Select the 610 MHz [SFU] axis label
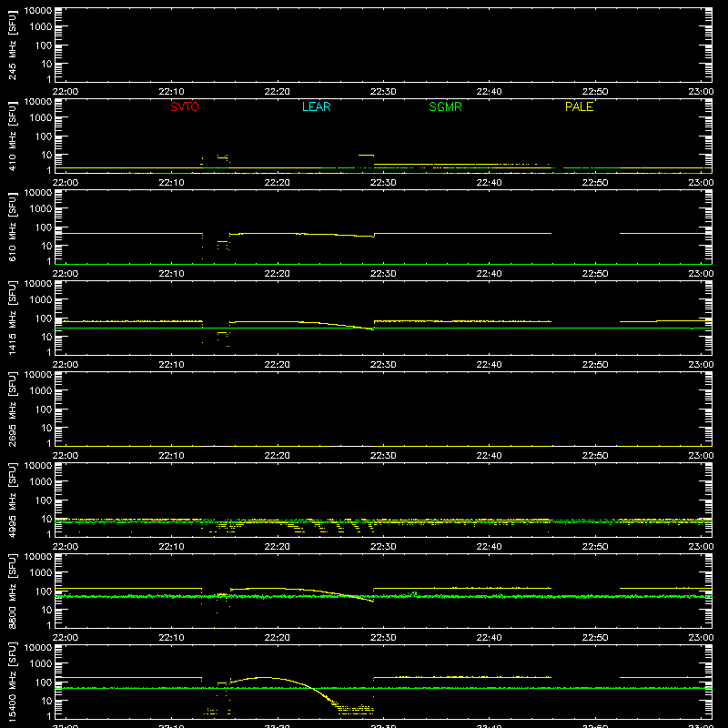728x728 pixels. pos(13,227)
